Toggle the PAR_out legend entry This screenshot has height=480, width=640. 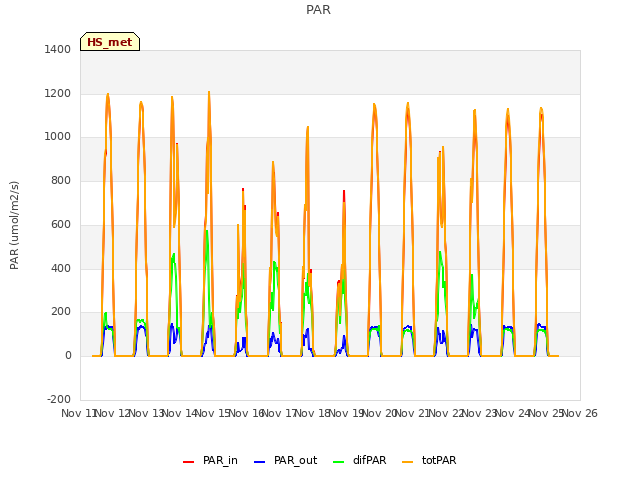[285, 460]
